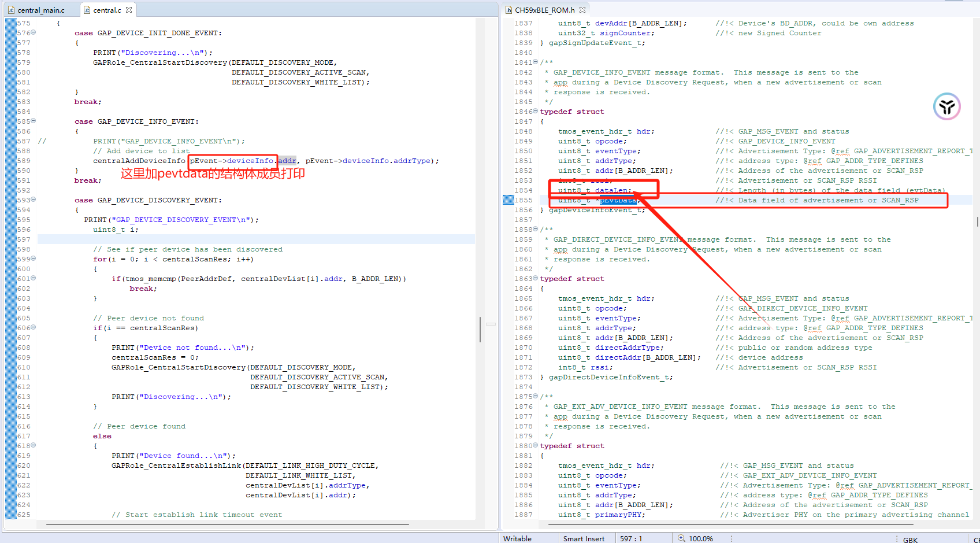Collapse the else block fold at line 618
The height and width of the screenshot is (543, 980).
pos(34,445)
